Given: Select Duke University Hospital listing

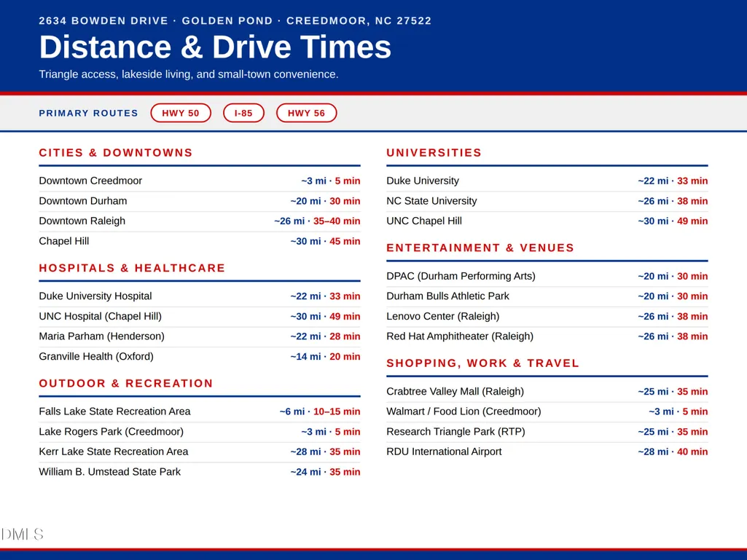Looking at the screenshot, I should point(200,296).
